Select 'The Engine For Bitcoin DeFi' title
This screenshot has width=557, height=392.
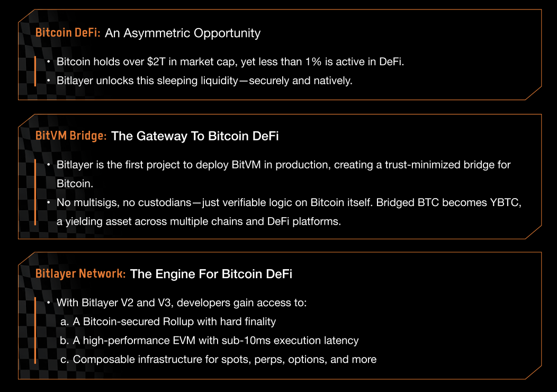click(x=211, y=274)
